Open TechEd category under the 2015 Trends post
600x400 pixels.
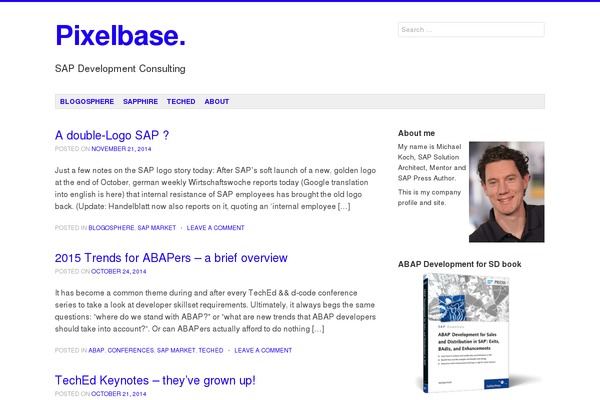point(211,350)
